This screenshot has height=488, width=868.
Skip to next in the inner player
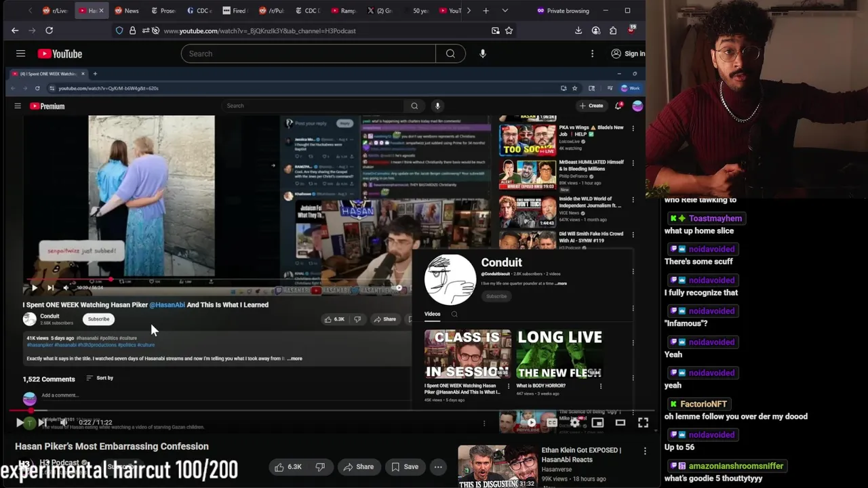[50, 287]
